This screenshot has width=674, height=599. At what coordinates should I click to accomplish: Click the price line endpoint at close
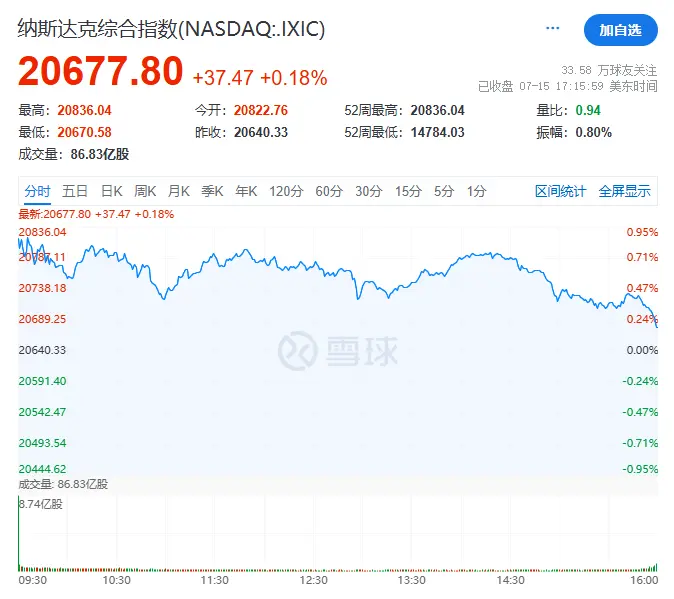(657, 327)
